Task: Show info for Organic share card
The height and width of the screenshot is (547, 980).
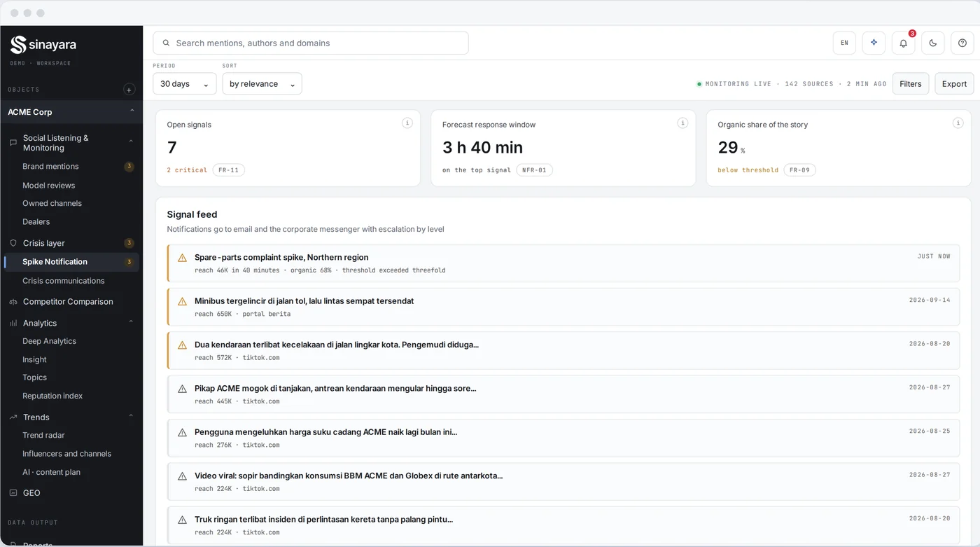Action: click(958, 123)
